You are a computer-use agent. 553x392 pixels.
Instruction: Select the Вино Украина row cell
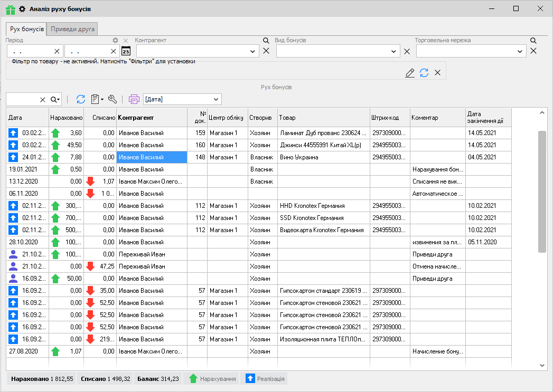pos(323,157)
